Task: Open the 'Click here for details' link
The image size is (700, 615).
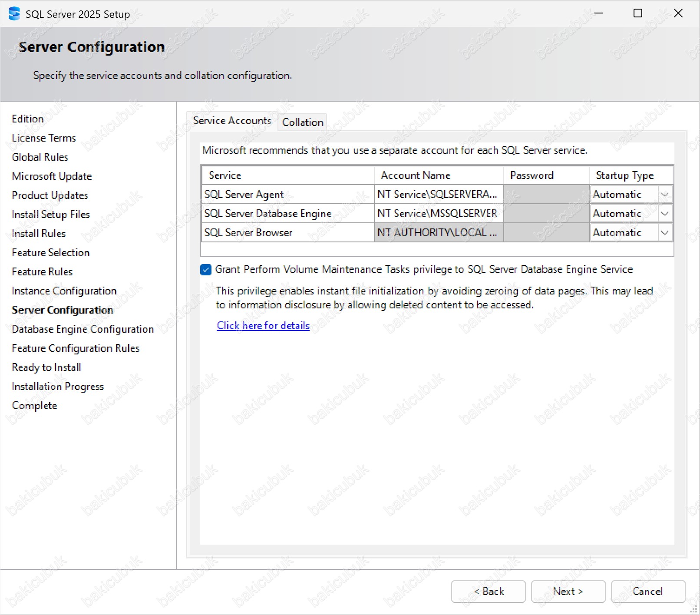Action: click(263, 326)
